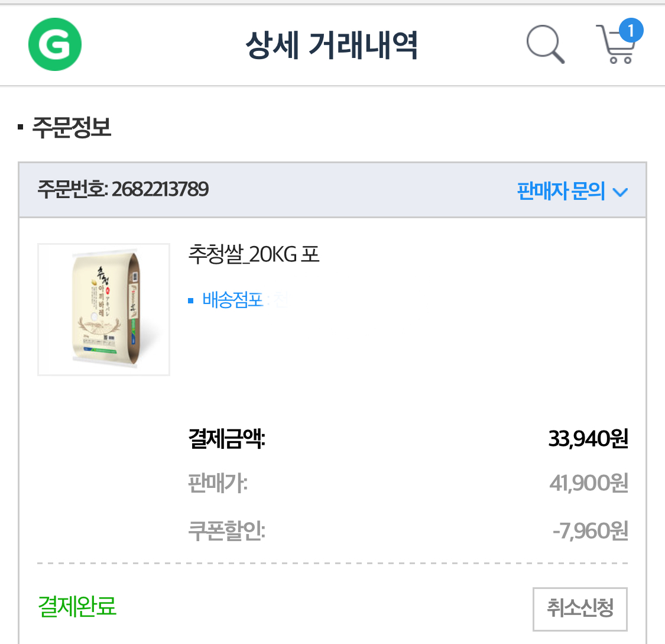Click the 쿠폰할인 label
Viewport: 665px width, 644px height.
[227, 530]
